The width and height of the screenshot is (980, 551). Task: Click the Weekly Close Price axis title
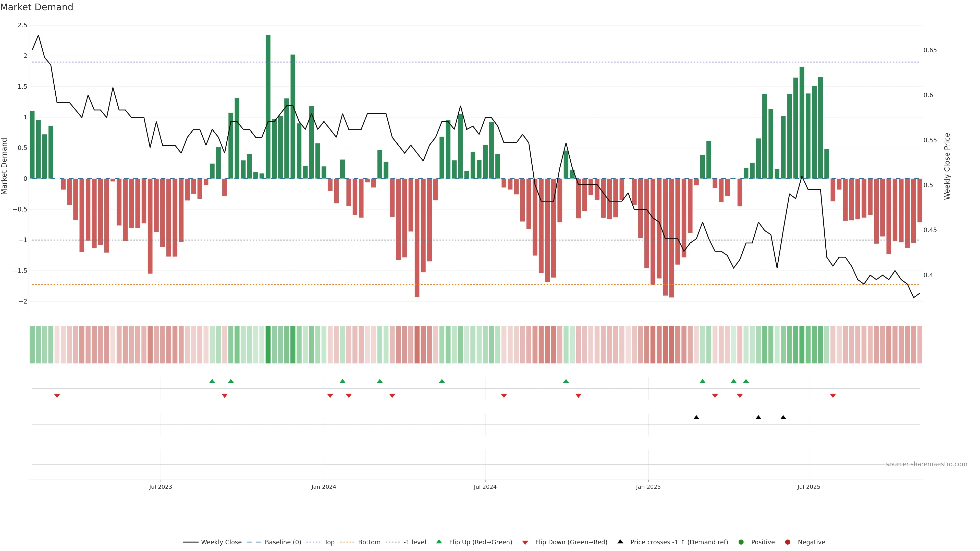[947, 166]
